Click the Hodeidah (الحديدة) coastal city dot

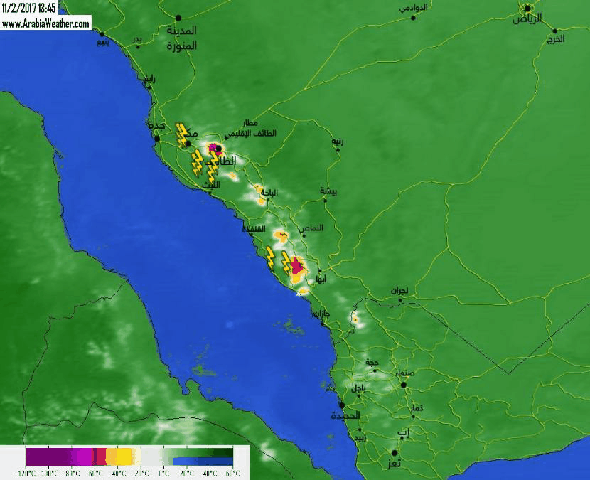342,405
